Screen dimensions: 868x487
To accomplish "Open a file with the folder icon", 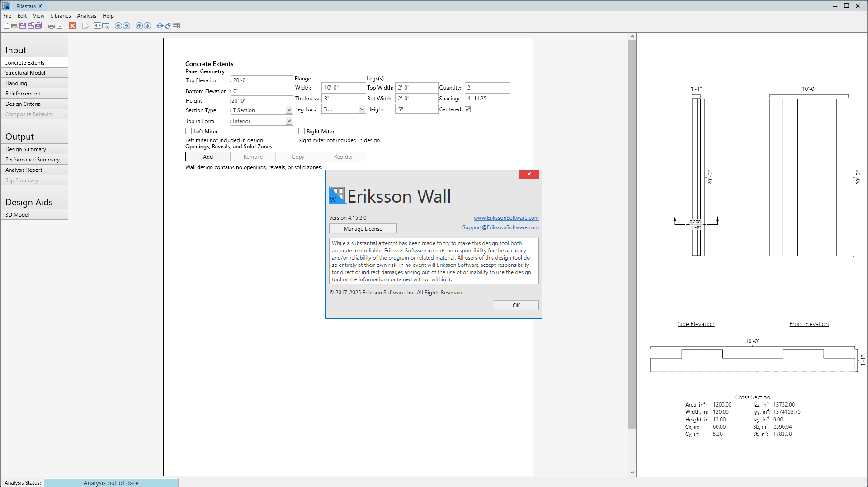I will (x=14, y=26).
